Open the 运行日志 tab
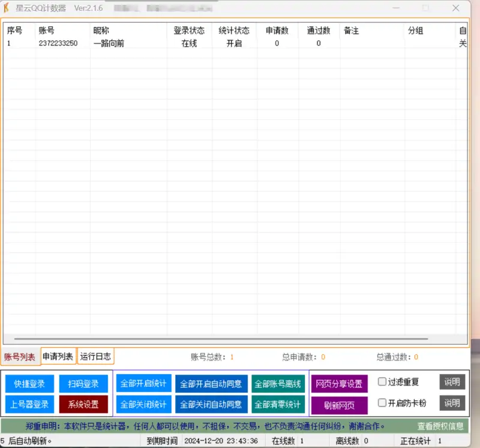The image size is (480, 448). [95, 356]
